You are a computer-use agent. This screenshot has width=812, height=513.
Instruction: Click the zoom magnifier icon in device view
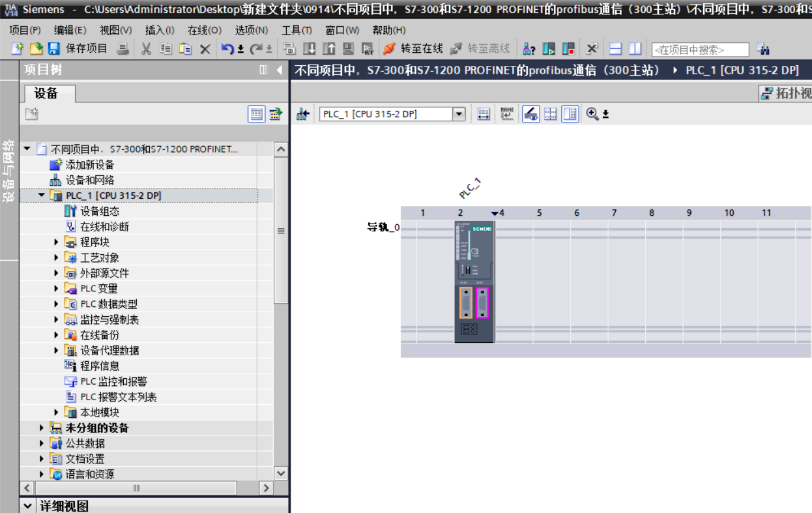pos(592,114)
